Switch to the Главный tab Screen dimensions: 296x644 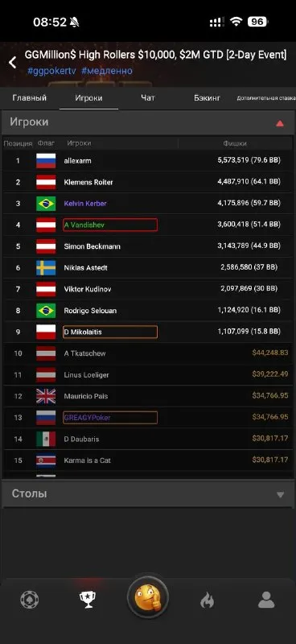click(30, 98)
